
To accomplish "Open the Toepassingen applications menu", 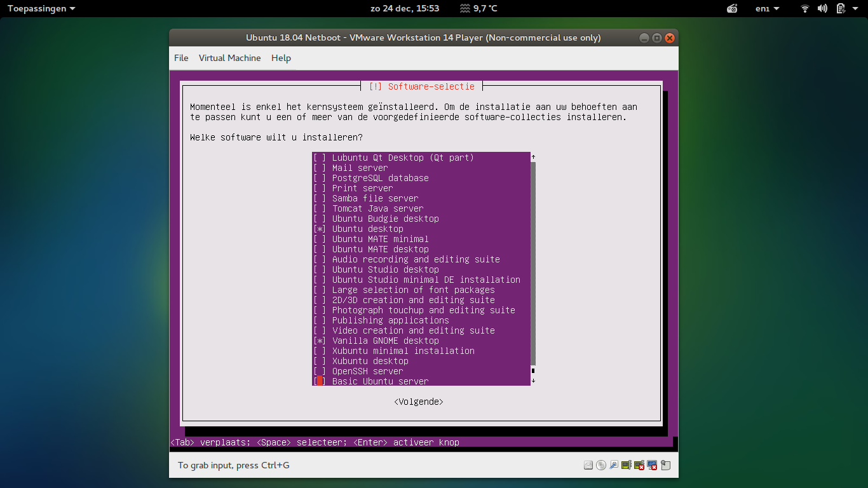I will [x=41, y=8].
